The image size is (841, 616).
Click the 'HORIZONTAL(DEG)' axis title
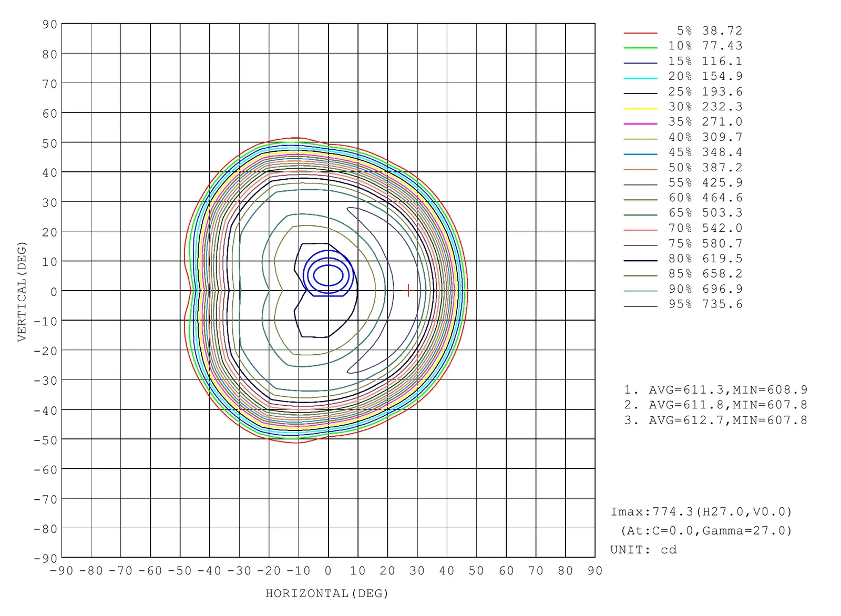click(x=327, y=594)
